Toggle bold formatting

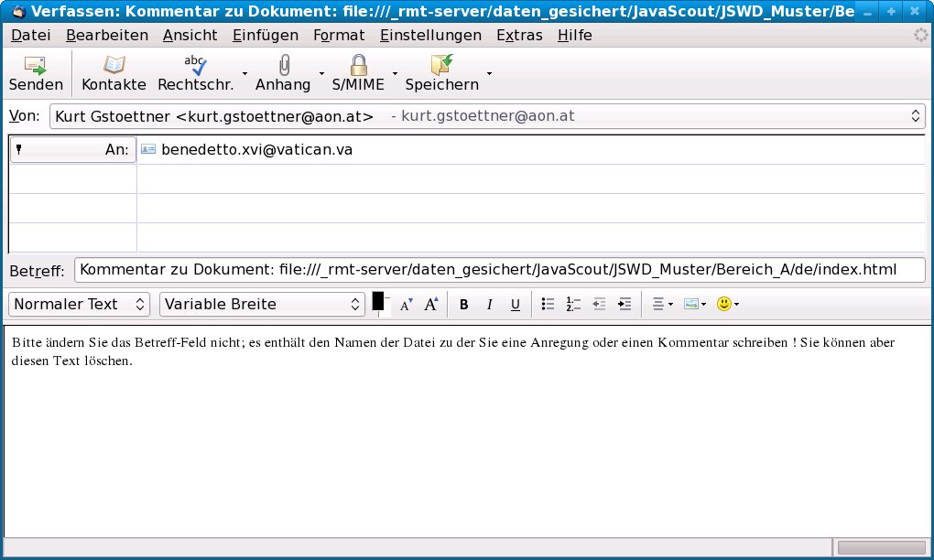click(464, 304)
